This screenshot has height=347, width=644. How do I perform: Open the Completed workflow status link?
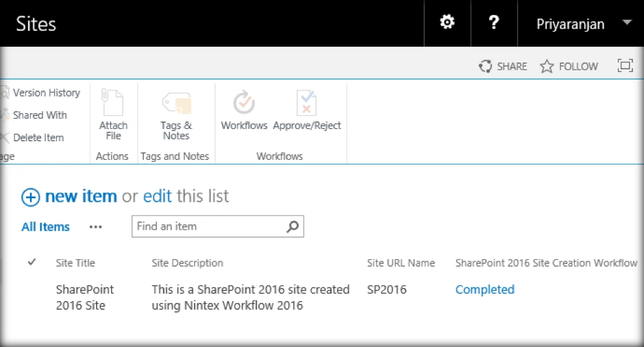(x=484, y=289)
